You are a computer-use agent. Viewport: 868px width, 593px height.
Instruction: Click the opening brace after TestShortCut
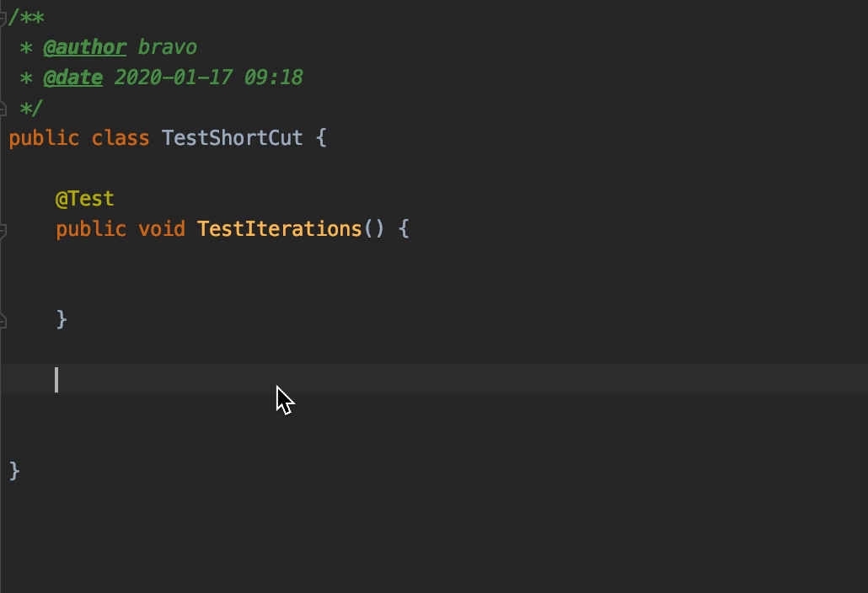(321, 138)
